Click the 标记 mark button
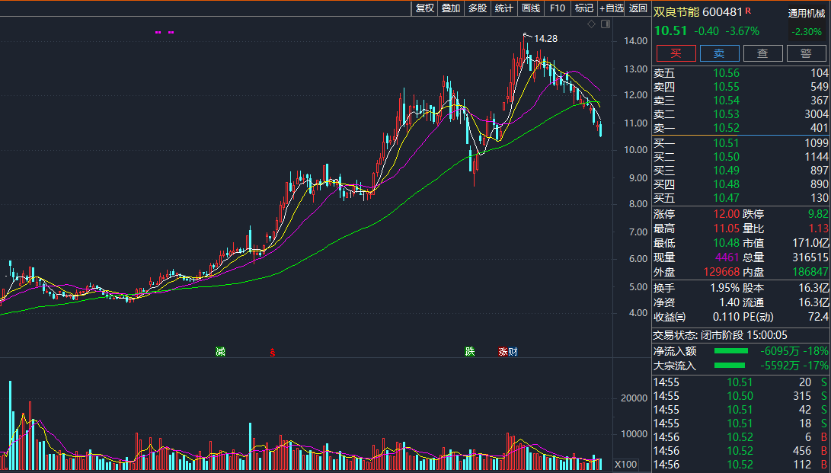 [x=584, y=8]
